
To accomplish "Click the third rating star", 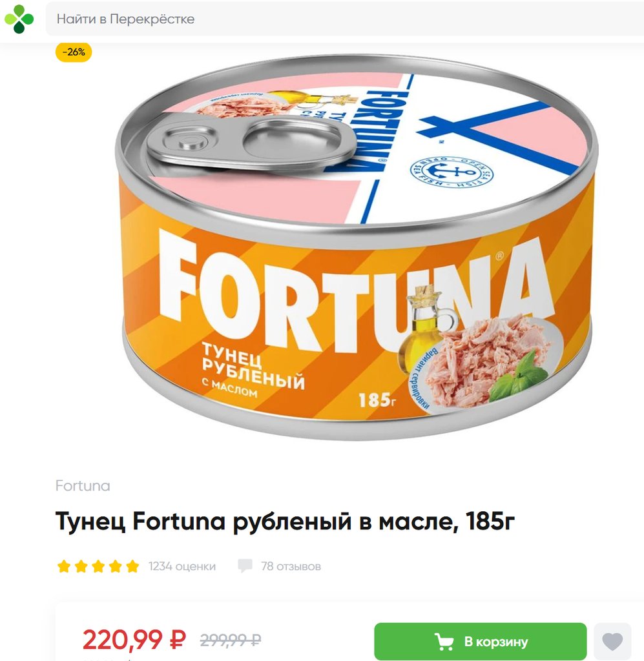I will point(98,566).
